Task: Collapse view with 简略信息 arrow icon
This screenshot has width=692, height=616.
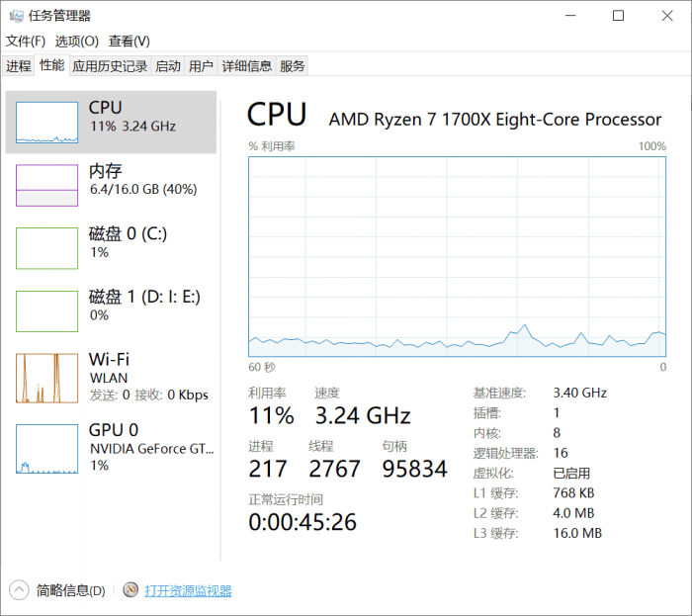Action: (x=20, y=590)
